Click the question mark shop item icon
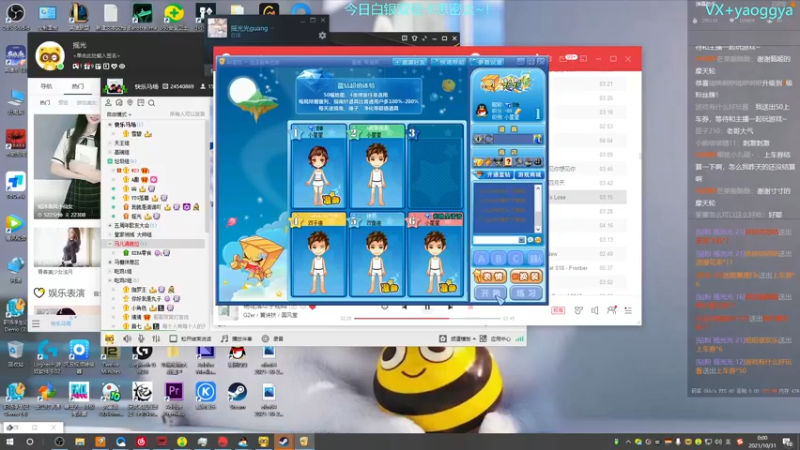800x450 pixels. tap(508, 162)
